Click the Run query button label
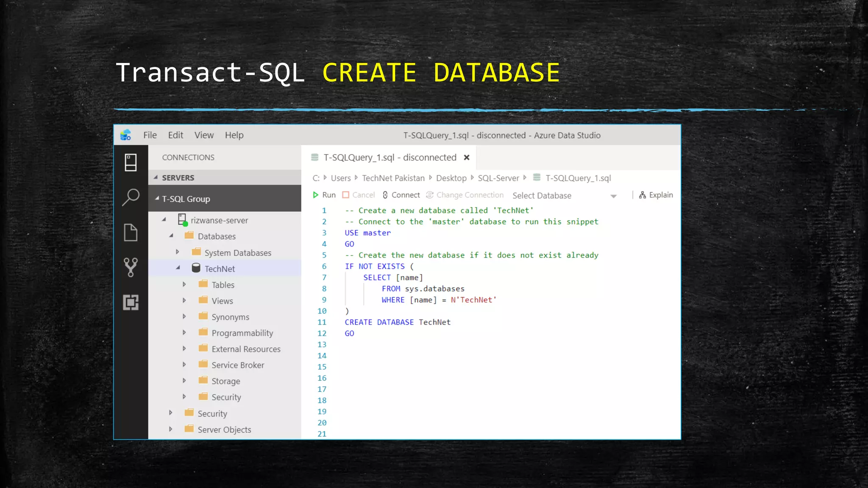 pyautogui.click(x=329, y=195)
